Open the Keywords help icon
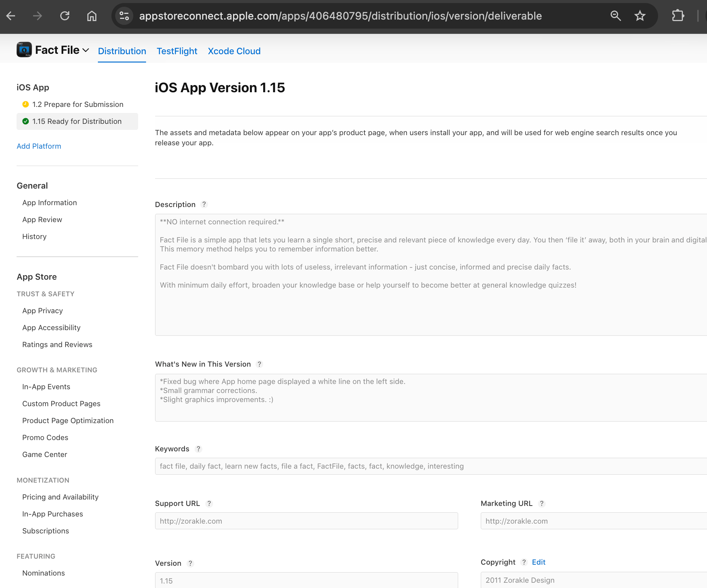707x588 pixels. [x=198, y=449]
